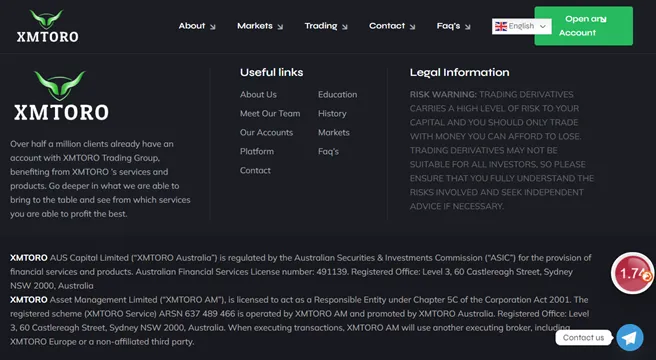
Task: Click the 'XMTORO Asset Management Limited' paragraph
Action: pos(300,321)
